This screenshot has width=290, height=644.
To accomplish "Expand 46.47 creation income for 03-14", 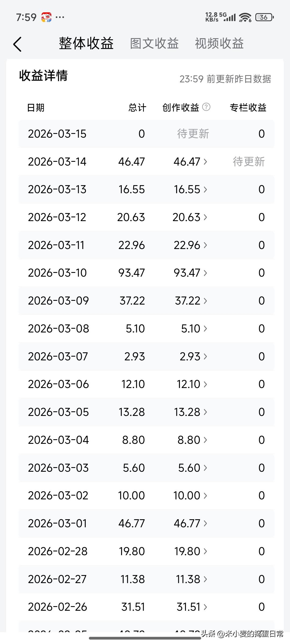I will (x=190, y=162).
